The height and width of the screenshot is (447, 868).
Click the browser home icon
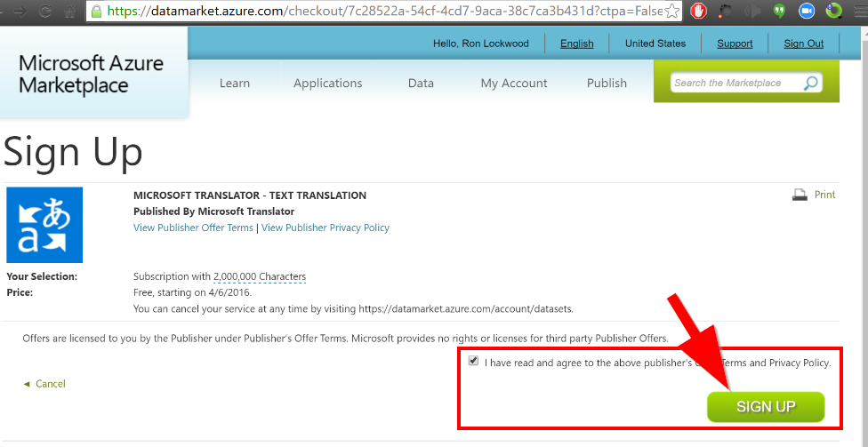(69, 11)
